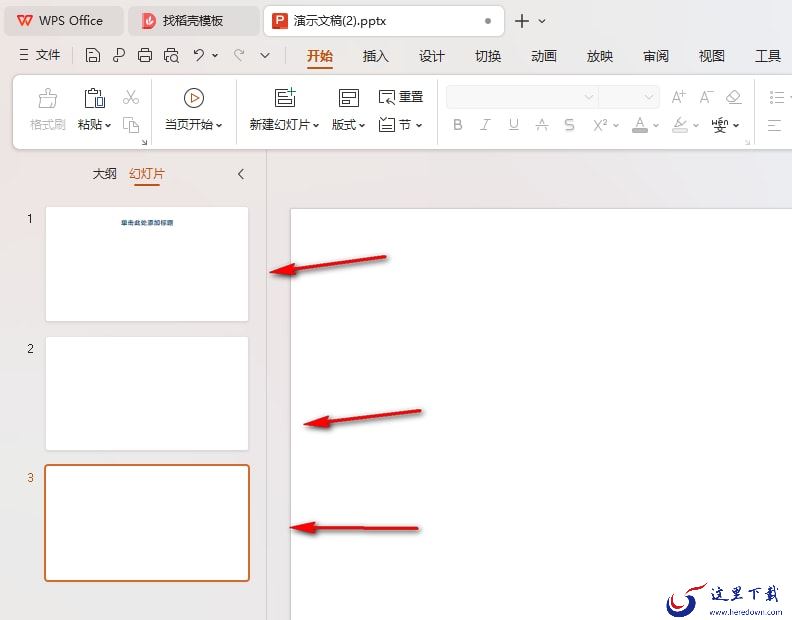792x620 pixels.
Task: Switch to the Animation ribbon tab
Action: tap(544, 56)
